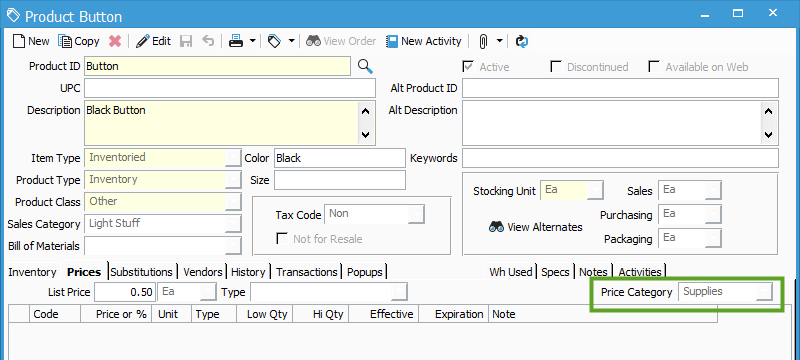
Task: Open the Sales unit dropdown
Action: 714,190
